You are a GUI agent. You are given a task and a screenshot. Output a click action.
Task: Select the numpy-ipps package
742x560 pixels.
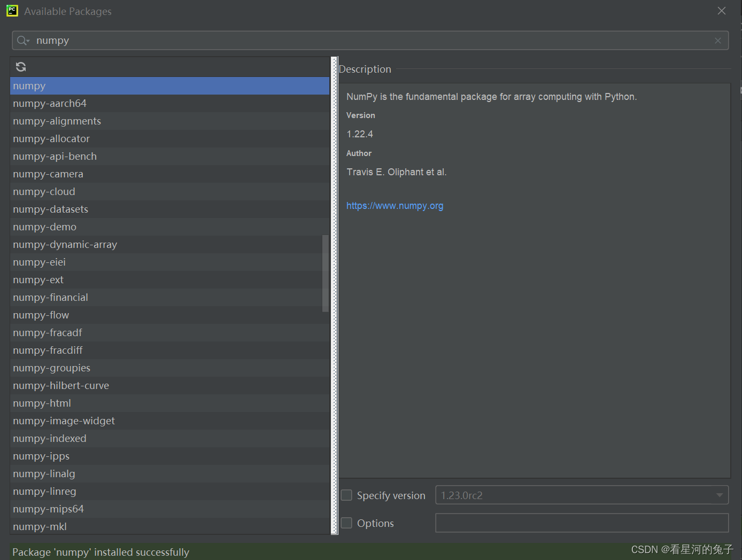[170, 456]
